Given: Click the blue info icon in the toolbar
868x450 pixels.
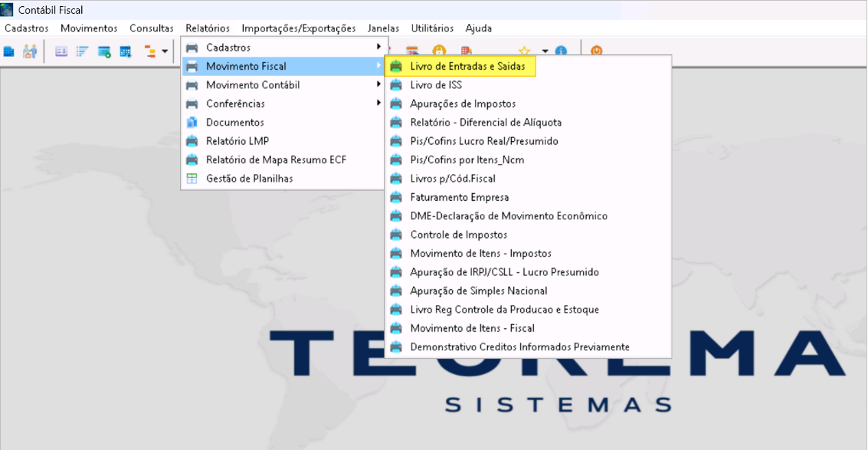Looking at the screenshot, I should coord(561,51).
